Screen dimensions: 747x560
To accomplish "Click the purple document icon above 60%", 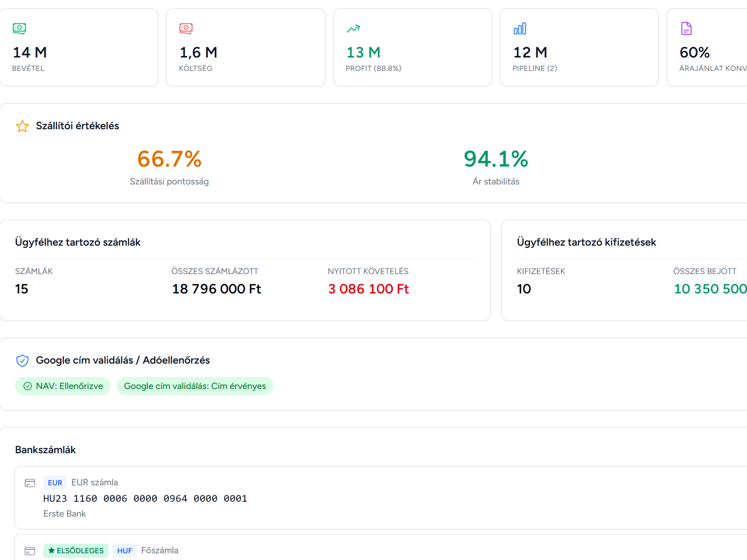I will [x=686, y=28].
